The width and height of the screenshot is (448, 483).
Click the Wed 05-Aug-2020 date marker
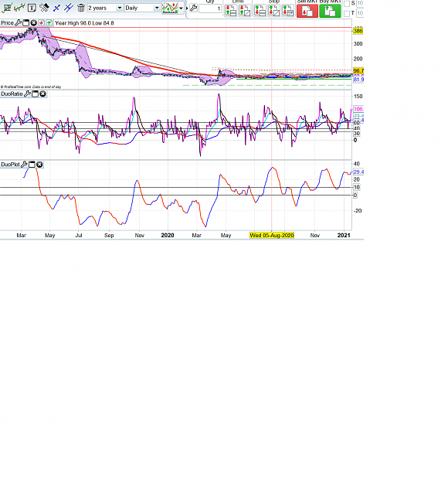[272, 236]
